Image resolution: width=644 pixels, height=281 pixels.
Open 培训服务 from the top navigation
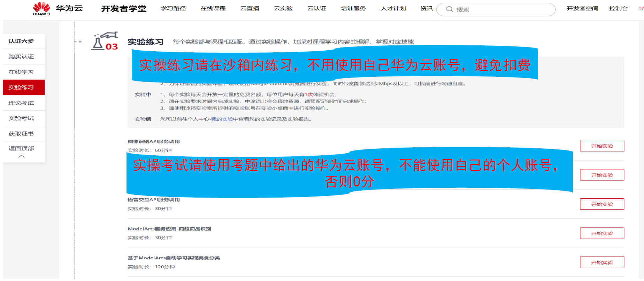point(353,8)
